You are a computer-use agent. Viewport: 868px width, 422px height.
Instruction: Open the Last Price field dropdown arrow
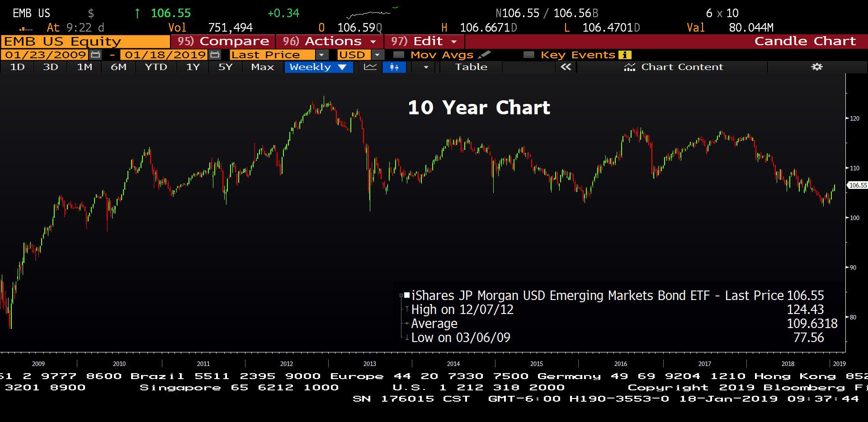pos(321,55)
